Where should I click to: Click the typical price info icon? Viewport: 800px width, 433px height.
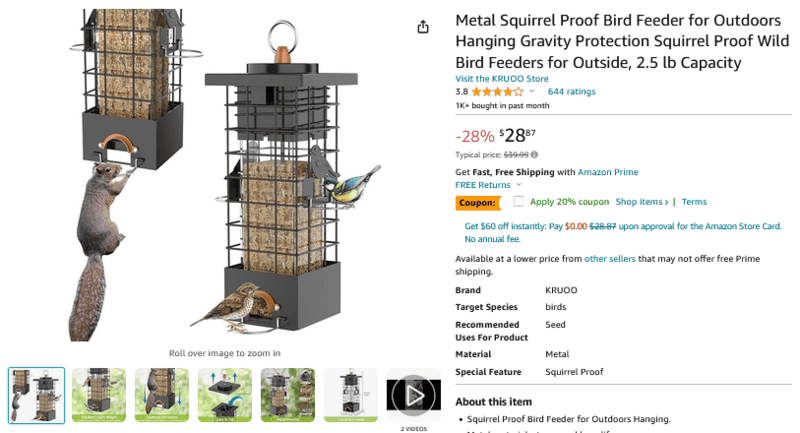click(534, 155)
